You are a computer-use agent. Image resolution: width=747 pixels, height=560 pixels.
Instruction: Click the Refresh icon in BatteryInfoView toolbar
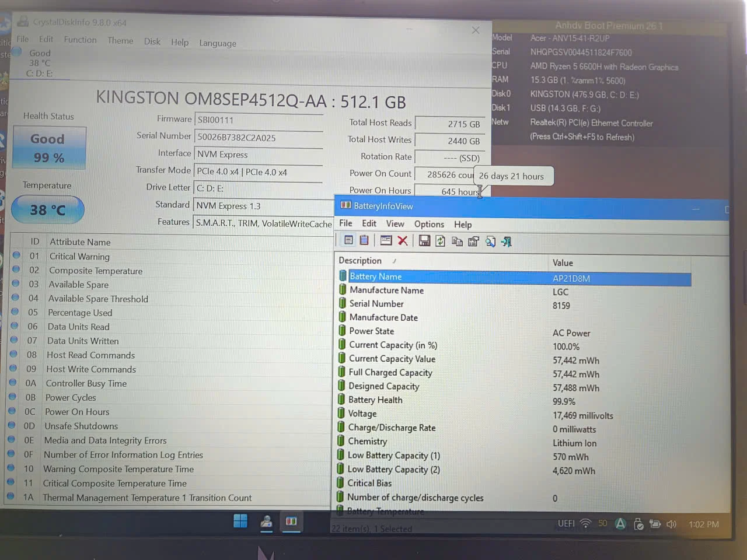click(441, 241)
